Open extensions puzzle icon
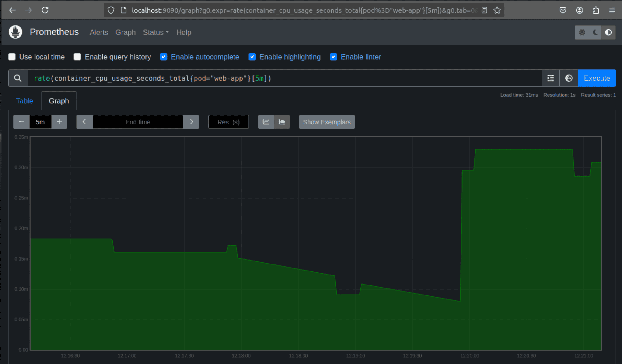Screen dimensions: 622x364 [596, 10]
